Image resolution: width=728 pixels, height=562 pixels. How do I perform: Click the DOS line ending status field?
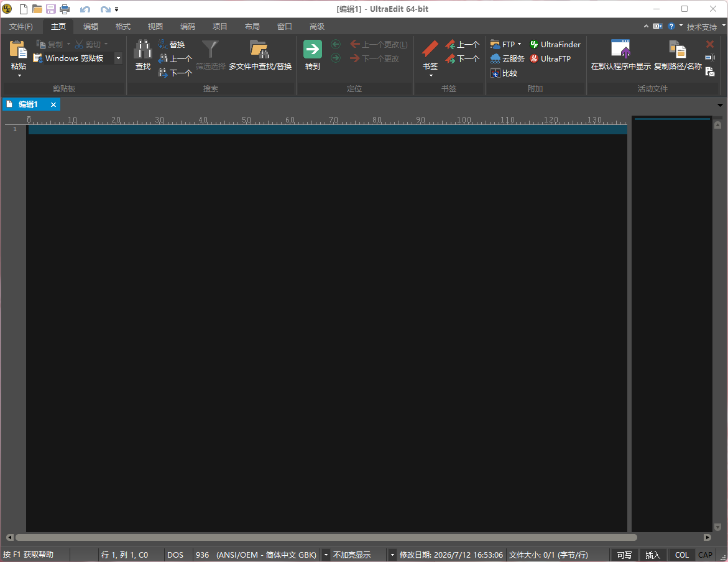click(175, 555)
